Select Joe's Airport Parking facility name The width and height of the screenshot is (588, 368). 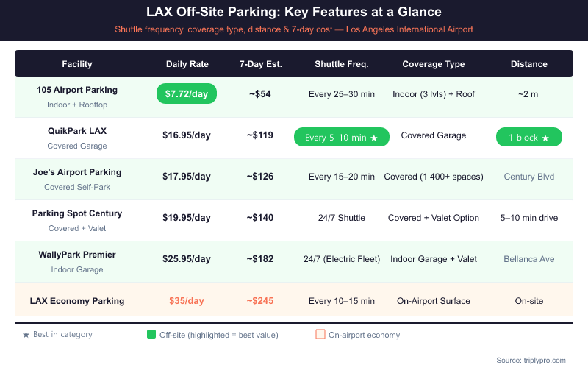[77, 172]
